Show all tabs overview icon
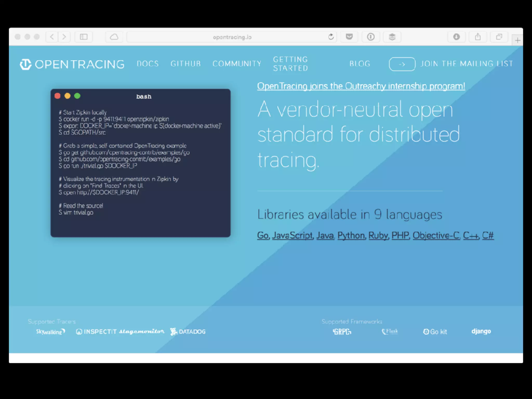Image resolution: width=532 pixels, height=399 pixels. pos(499,37)
